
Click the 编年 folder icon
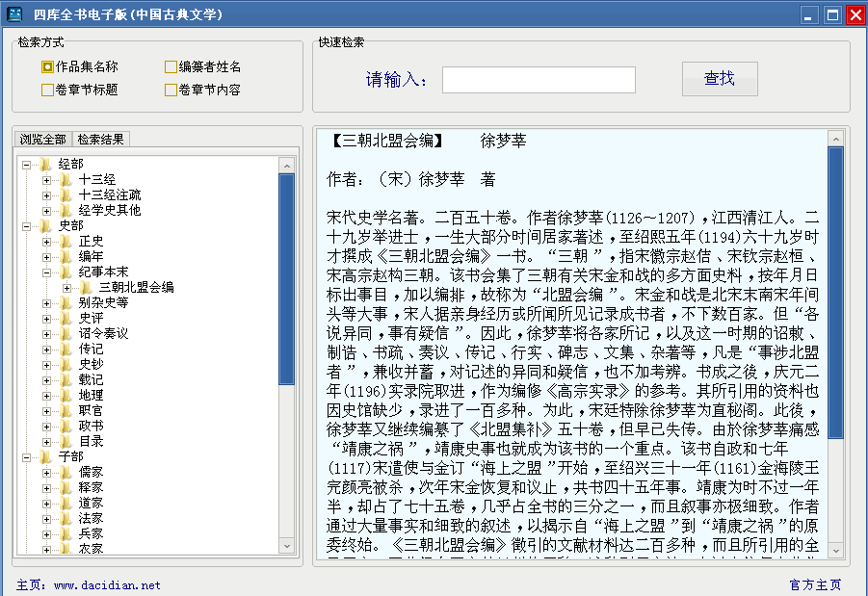pos(66,257)
